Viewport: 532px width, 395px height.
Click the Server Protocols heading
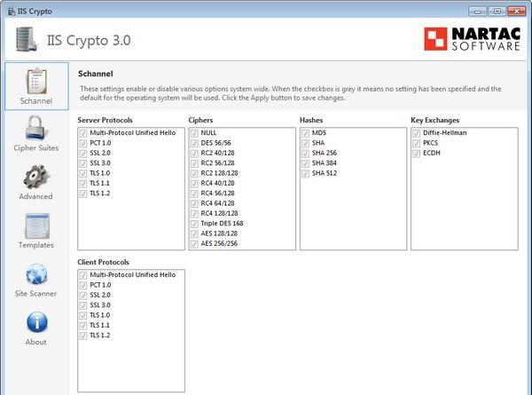click(105, 120)
